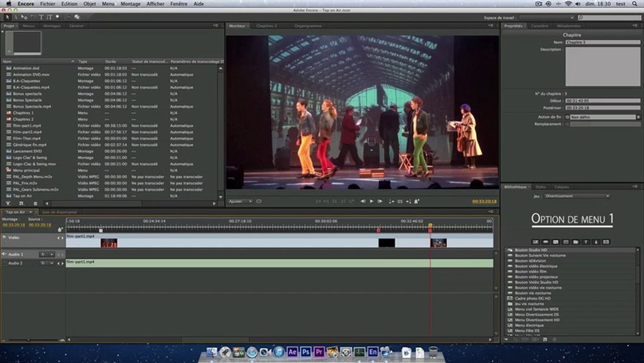Click the yellow playhead on timeline
644x363 pixels.
coord(430,226)
